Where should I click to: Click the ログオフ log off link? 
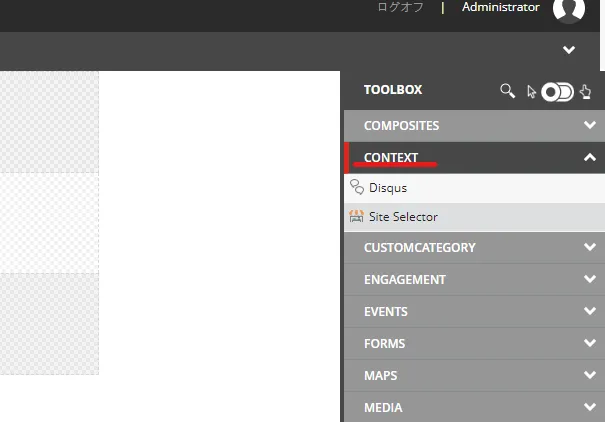[x=401, y=7]
